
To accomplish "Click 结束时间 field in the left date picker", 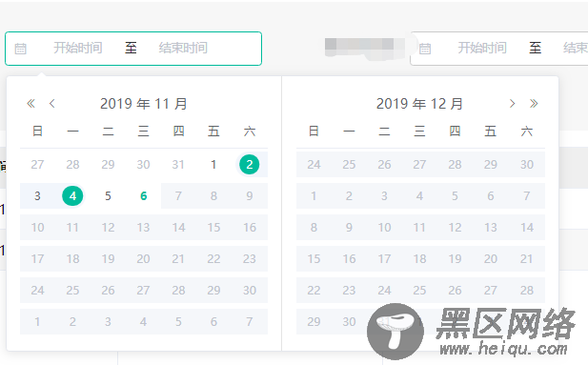I will (x=183, y=48).
